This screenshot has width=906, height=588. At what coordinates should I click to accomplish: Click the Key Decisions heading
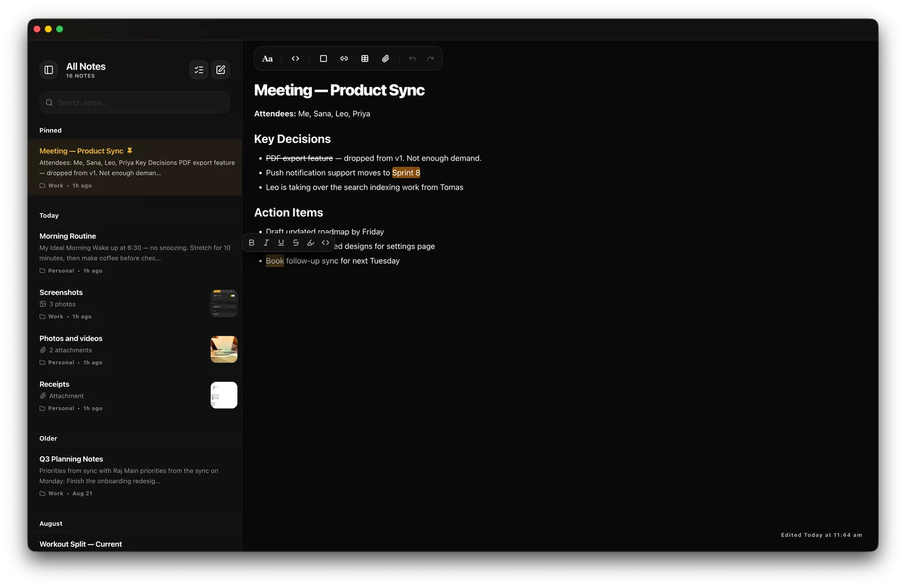click(292, 139)
